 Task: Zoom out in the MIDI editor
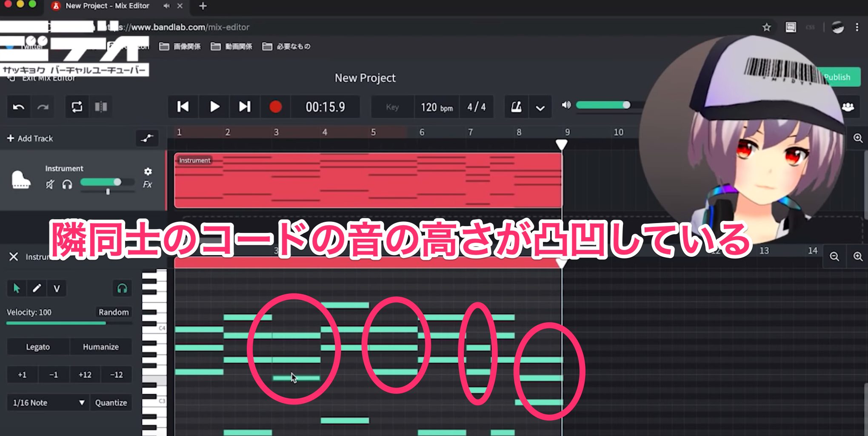[x=834, y=256]
